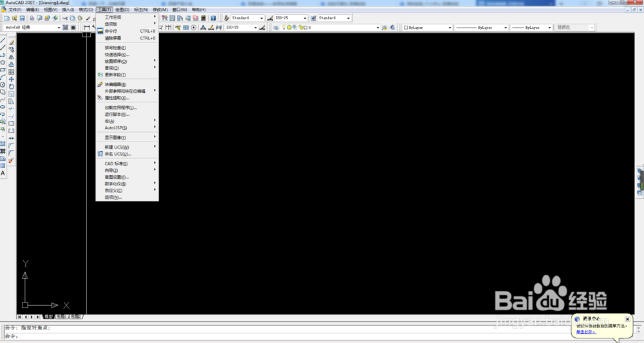Select the Rotate modify tool

(12, 87)
